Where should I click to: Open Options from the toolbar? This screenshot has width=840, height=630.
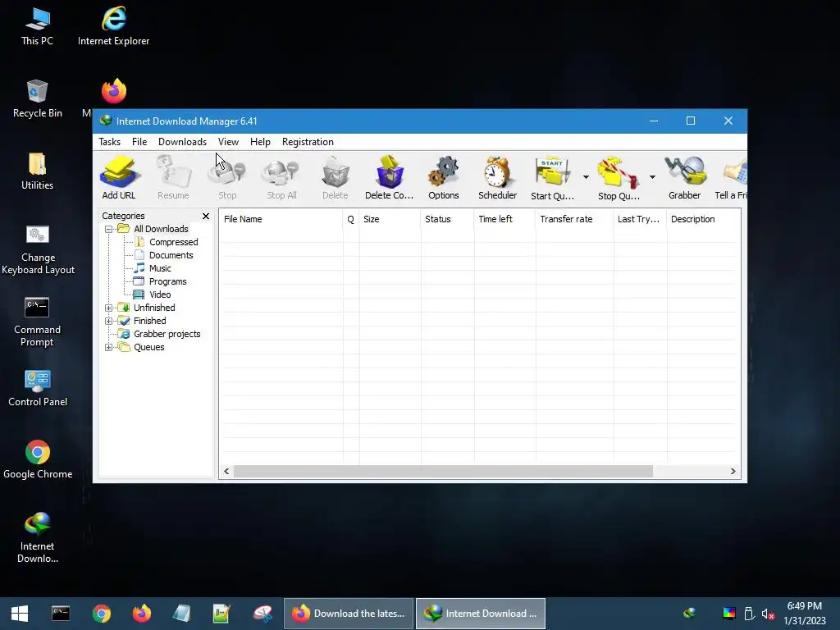point(444,178)
